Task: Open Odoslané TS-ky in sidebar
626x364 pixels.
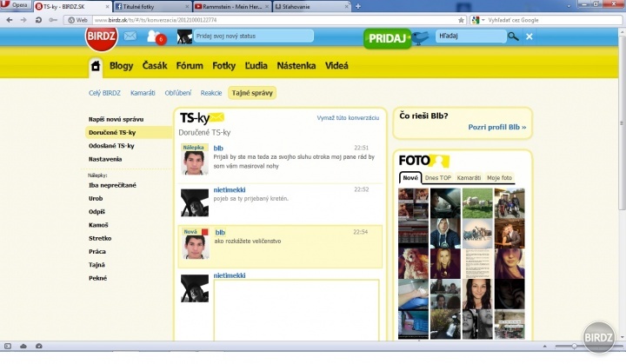Action: click(111, 146)
